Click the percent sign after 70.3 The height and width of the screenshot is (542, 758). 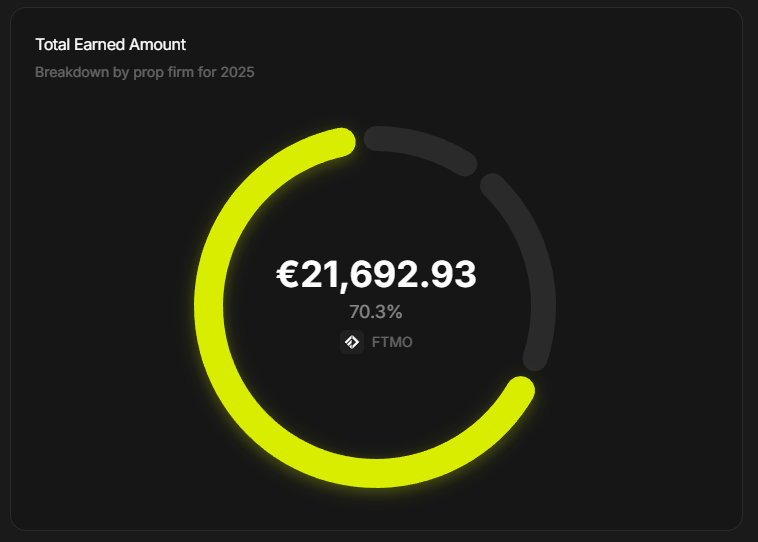pyautogui.click(x=394, y=312)
